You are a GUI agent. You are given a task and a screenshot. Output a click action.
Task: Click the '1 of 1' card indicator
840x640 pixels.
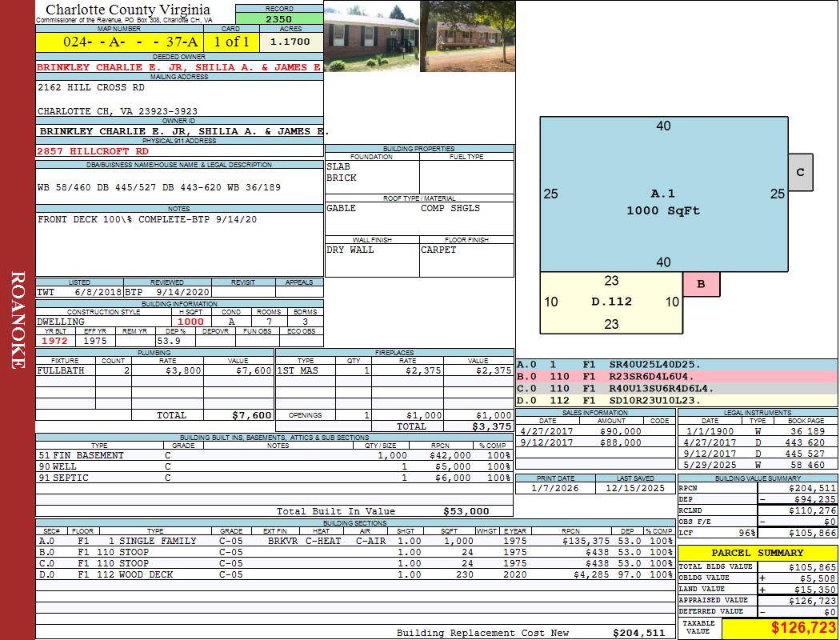click(231, 42)
